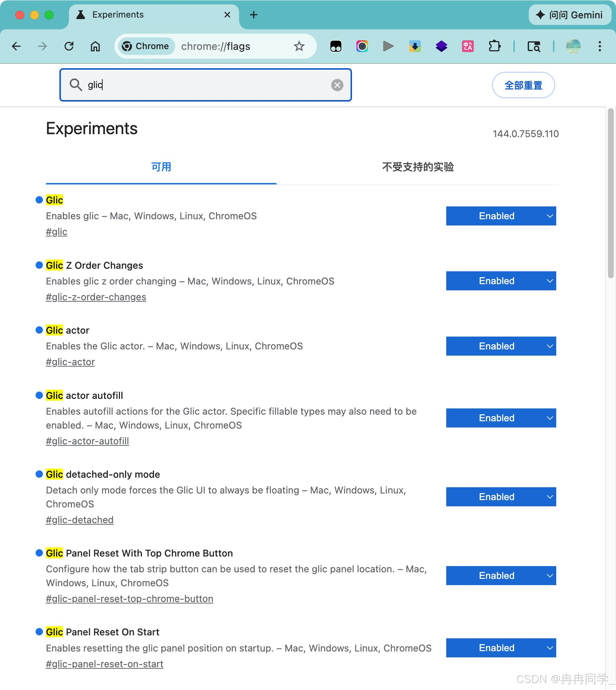This screenshot has height=690, width=616.
Task: Open Glic Z Order Changes dropdown
Action: (501, 281)
